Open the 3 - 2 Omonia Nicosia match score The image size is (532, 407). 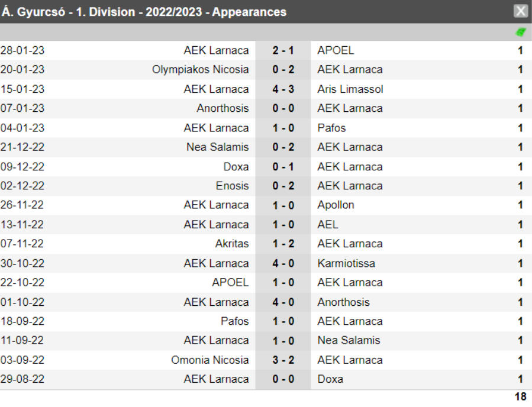283,360
